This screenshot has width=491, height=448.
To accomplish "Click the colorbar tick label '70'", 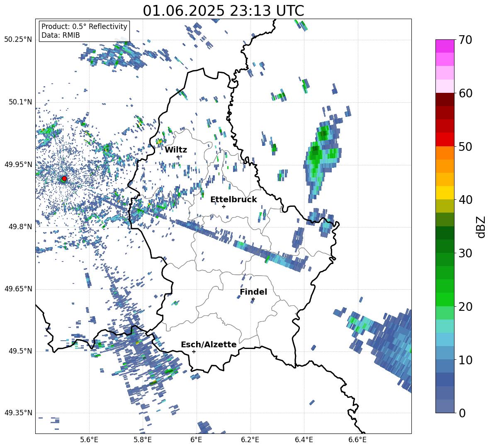I will [x=465, y=40].
